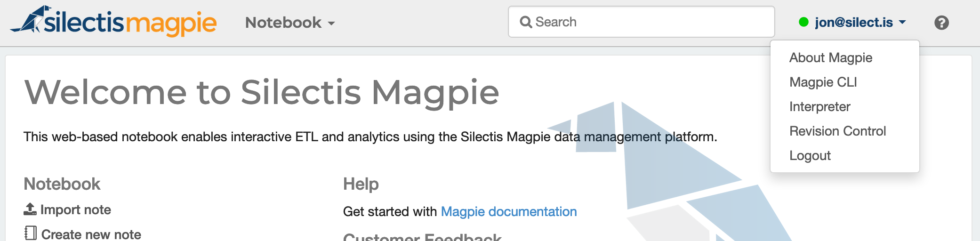Click the Notebook section heading
Image resolution: width=980 pixels, height=241 pixels.
coord(62,184)
